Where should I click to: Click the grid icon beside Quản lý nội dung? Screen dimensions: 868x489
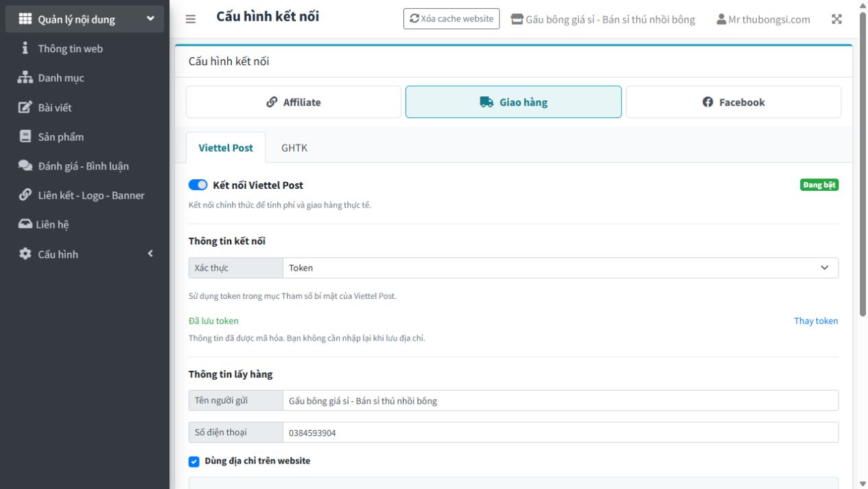click(25, 19)
